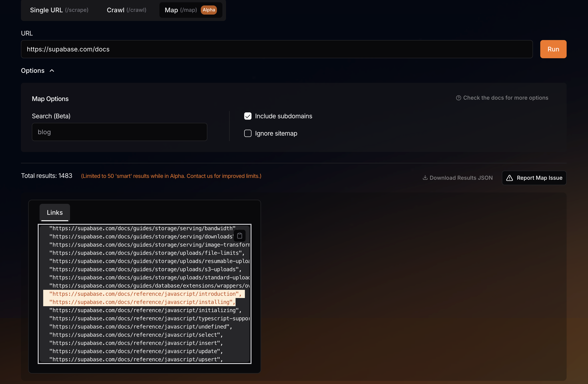Collapse Options using the chevron arrow
Screen dimensions: 588x384
(x=52, y=71)
